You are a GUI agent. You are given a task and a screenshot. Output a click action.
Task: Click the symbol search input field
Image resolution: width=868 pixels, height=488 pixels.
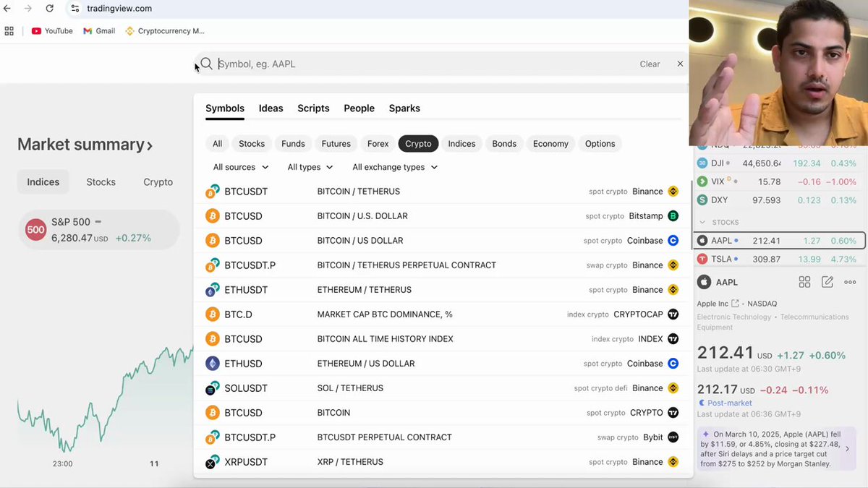pos(427,64)
